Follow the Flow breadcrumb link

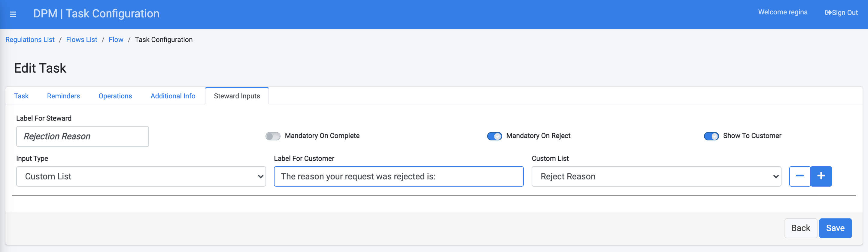click(116, 40)
